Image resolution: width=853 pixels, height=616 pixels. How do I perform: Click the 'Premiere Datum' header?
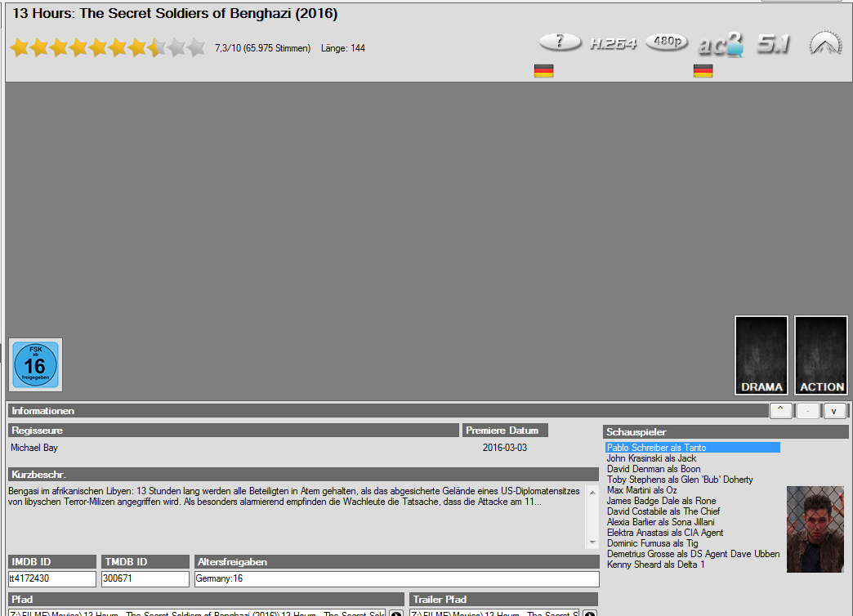coord(505,430)
